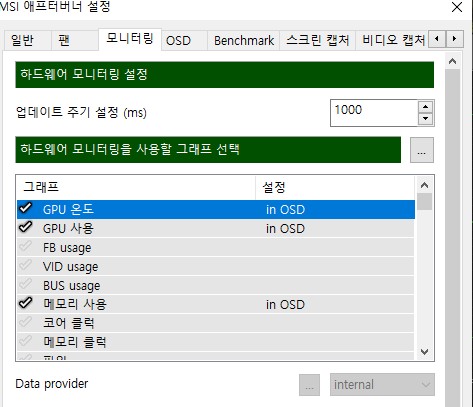Screen dimensions: 473x407
Task: Enable the FB usage graph
Action: coord(26,247)
